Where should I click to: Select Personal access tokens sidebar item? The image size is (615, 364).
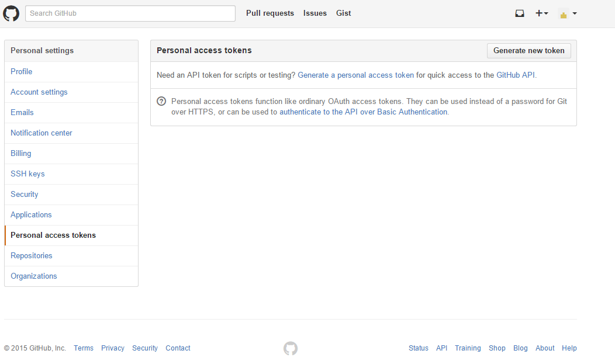pos(71,235)
